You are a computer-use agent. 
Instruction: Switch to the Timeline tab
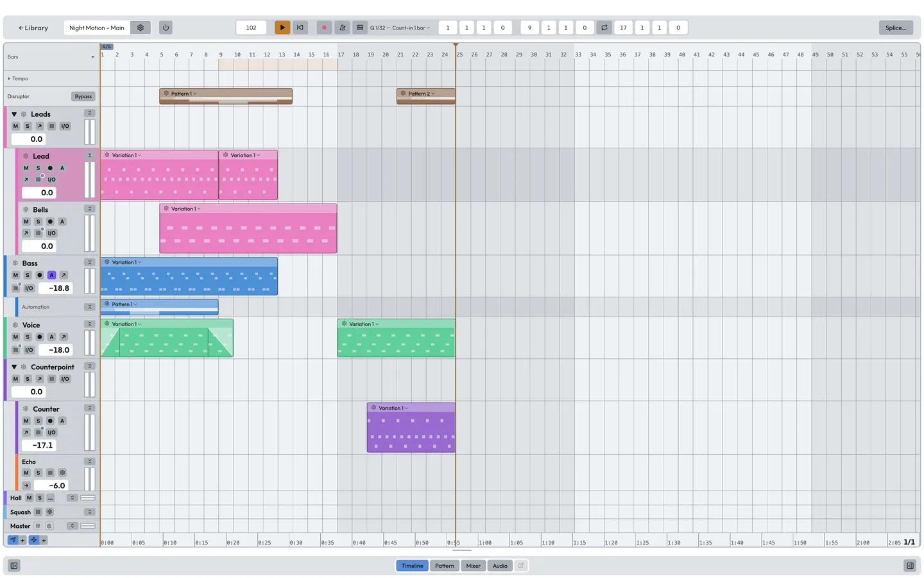click(412, 566)
